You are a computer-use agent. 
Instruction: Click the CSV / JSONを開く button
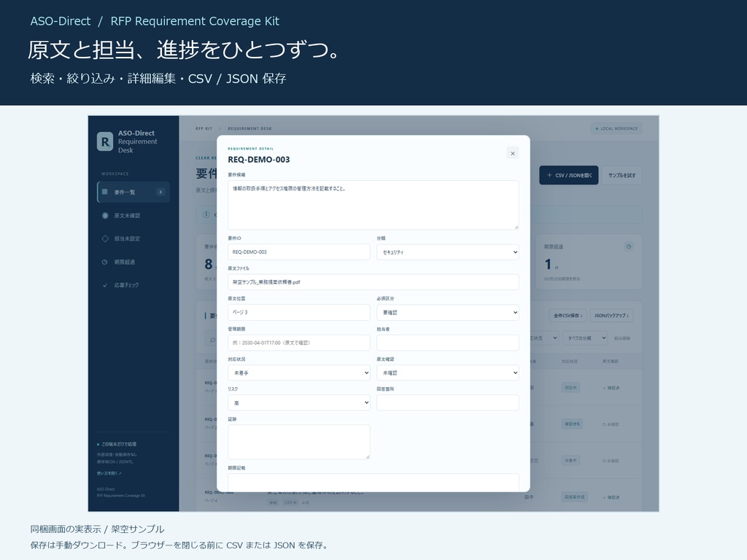tap(569, 175)
